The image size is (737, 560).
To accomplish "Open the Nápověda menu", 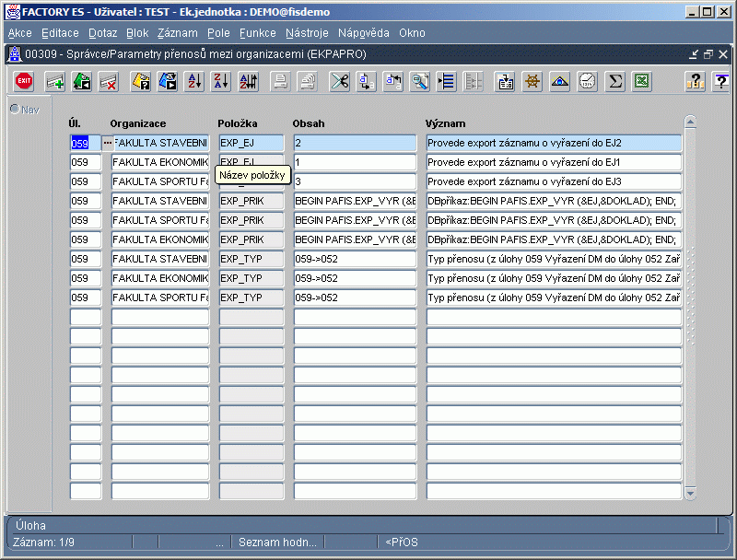I will (363, 33).
